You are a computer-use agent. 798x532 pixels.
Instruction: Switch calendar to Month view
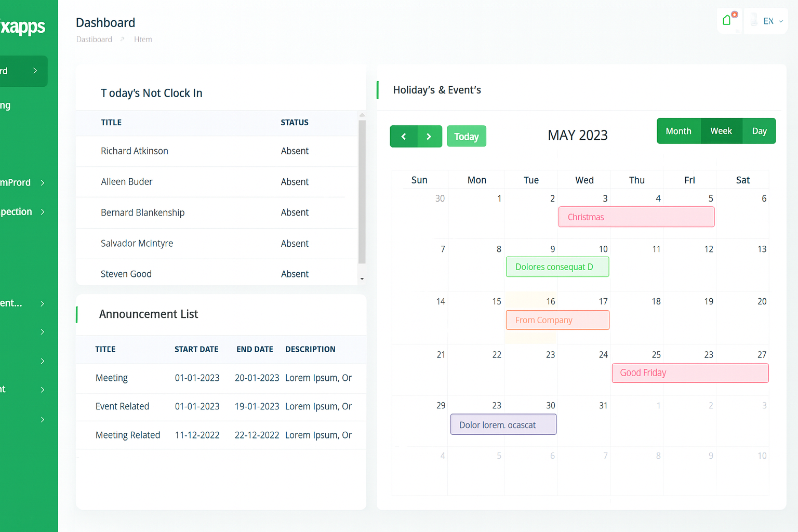pyautogui.click(x=679, y=131)
